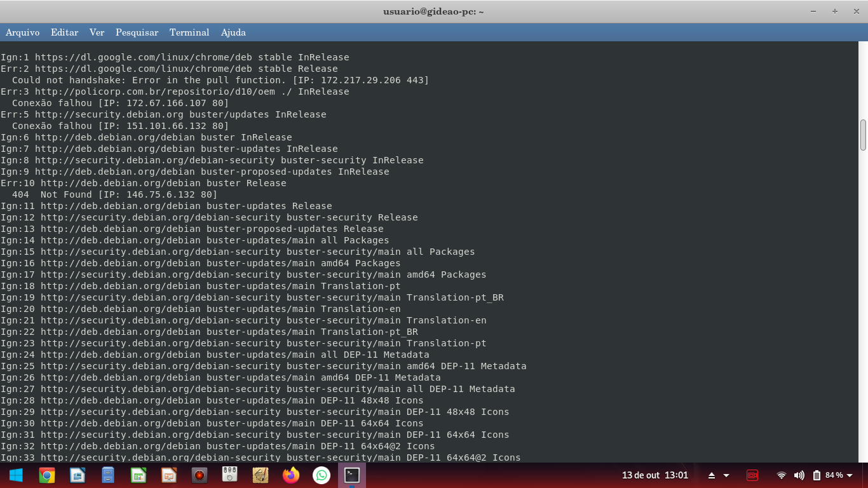Open LibreOffice Impress presentation icon
Screen dimensions: 868x488
pos(169,475)
